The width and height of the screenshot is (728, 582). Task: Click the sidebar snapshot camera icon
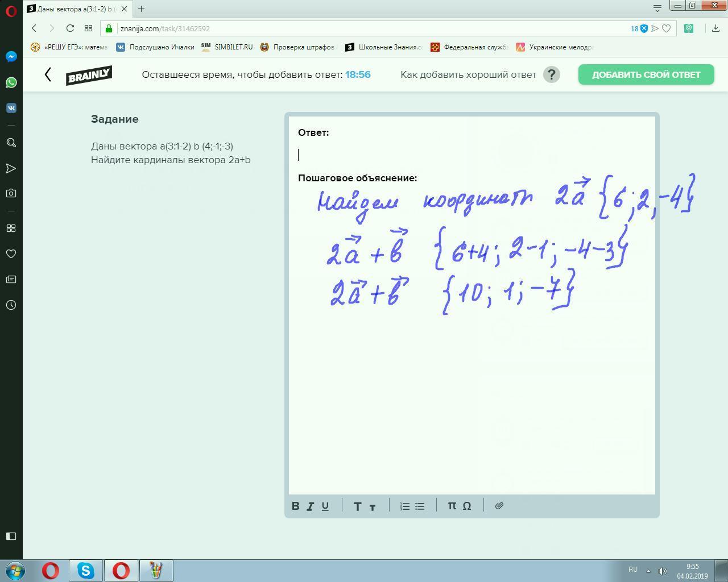click(x=11, y=193)
